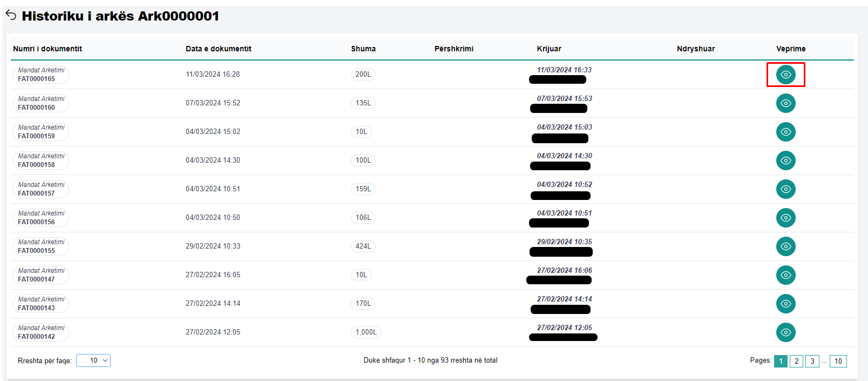Show document FAT0000159 via eye icon

[785, 132]
